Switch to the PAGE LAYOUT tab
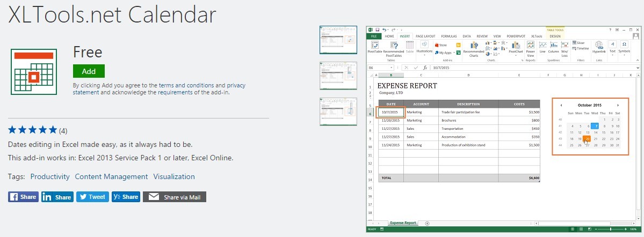This screenshot has width=644, height=237. click(425, 36)
